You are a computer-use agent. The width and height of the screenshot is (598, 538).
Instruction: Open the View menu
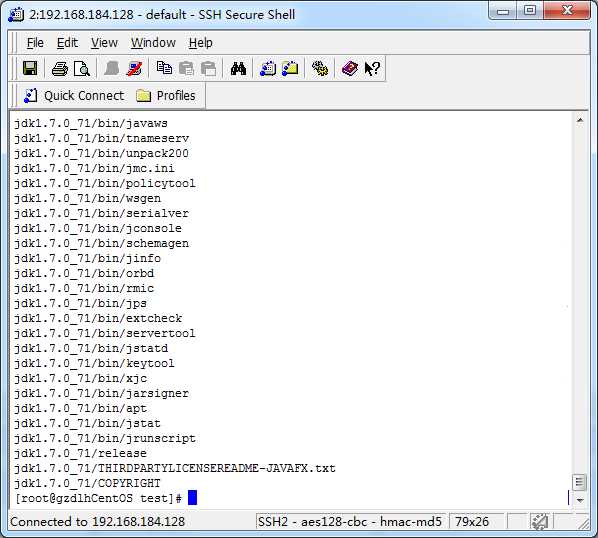coord(104,43)
